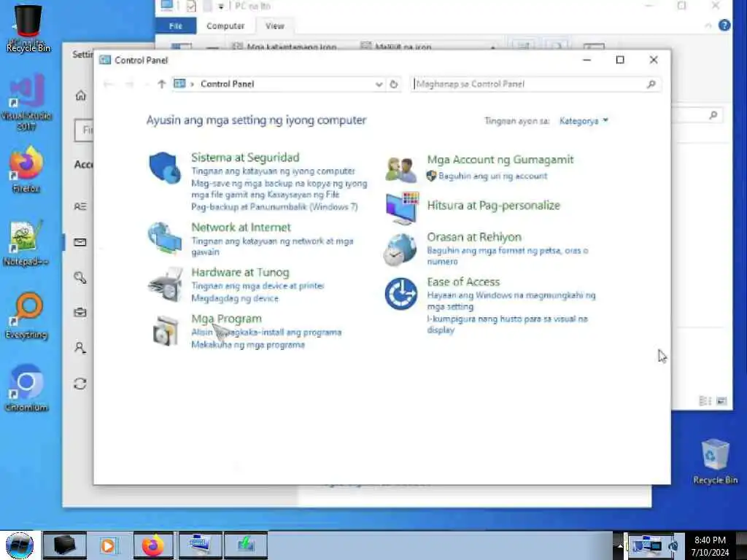Click Makakuha ng mga programa link
Viewport: 747px width, 560px height.
click(248, 345)
